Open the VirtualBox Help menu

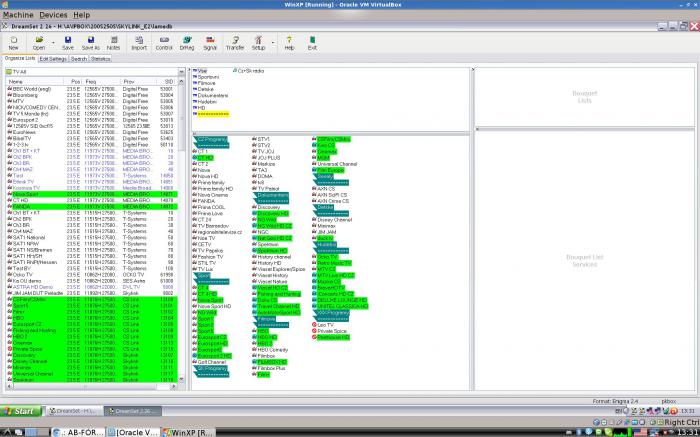tap(82, 15)
